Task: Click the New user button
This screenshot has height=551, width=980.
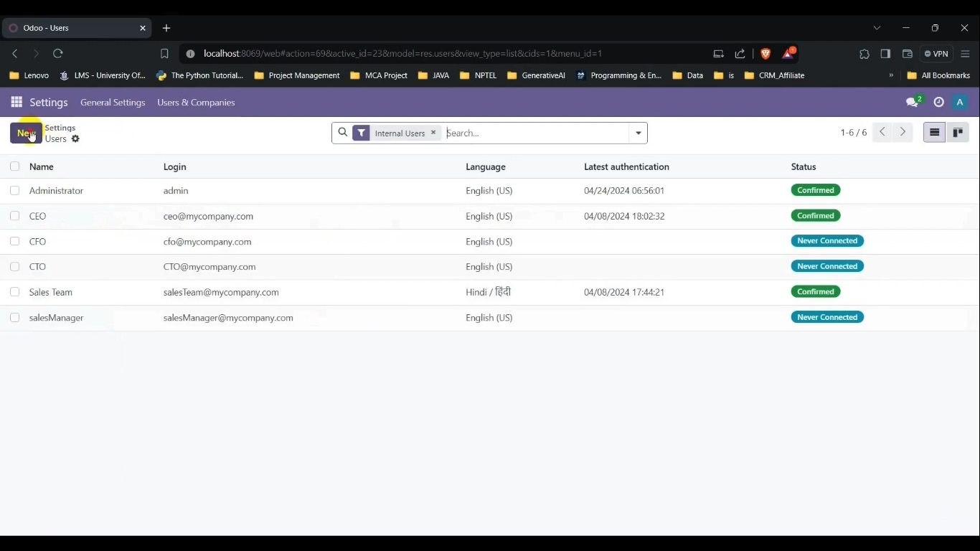Action: point(26,133)
